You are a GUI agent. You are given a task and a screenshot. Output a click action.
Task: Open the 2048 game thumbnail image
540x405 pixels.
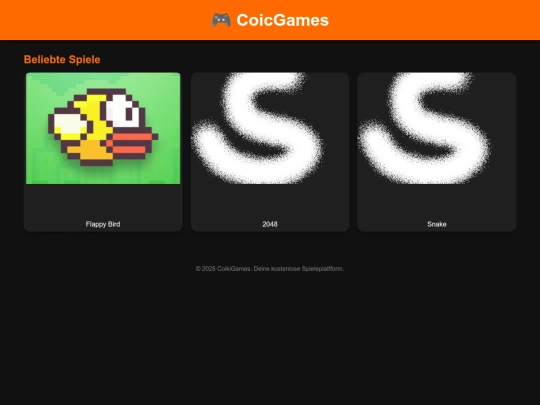pyautogui.click(x=270, y=128)
